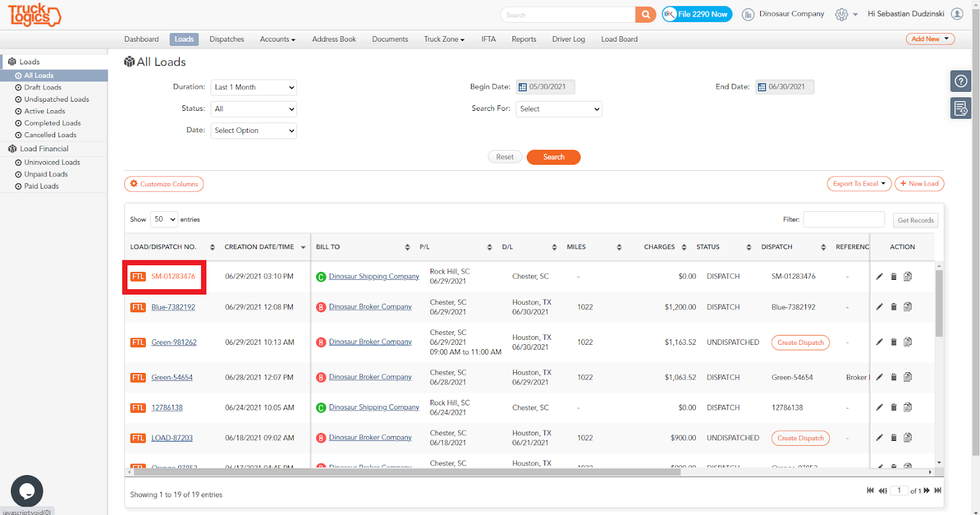
Task: Delete load Green-981262 with trash icon
Action: [894, 342]
